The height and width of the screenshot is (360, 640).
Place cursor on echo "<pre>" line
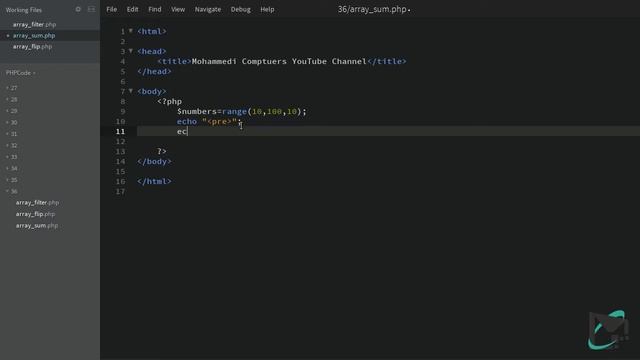click(x=209, y=122)
